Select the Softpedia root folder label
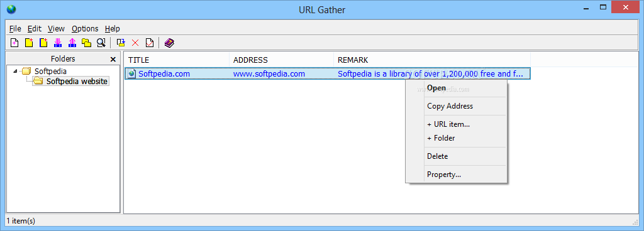 [50, 72]
